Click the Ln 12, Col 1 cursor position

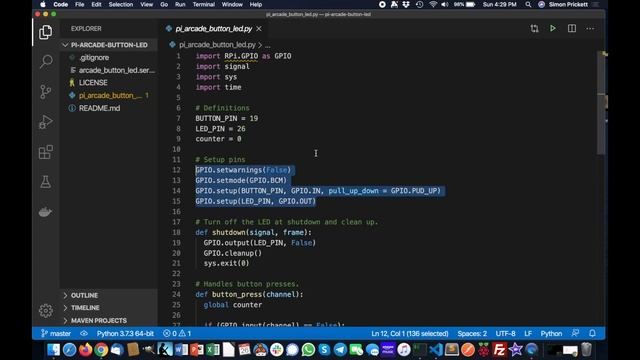(x=410, y=333)
